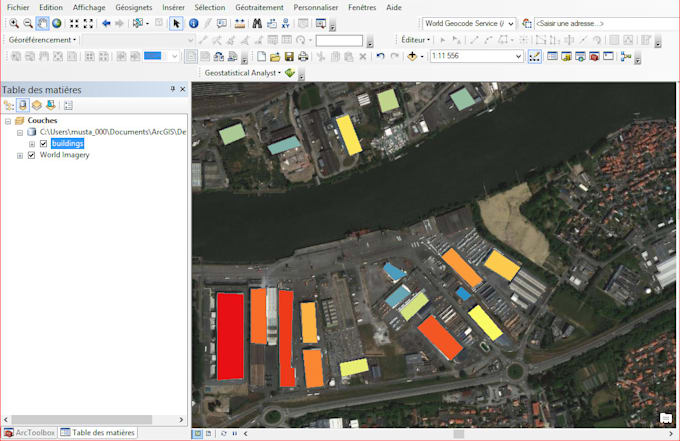Open the Insérer menu
The width and height of the screenshot is (680, 441).
[x=173, y=7]
